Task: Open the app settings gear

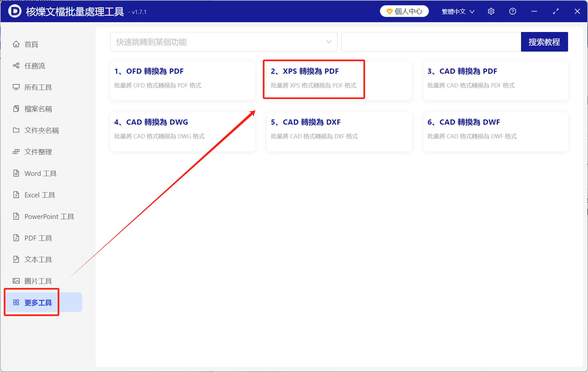Action: click(x=491, y=11)
